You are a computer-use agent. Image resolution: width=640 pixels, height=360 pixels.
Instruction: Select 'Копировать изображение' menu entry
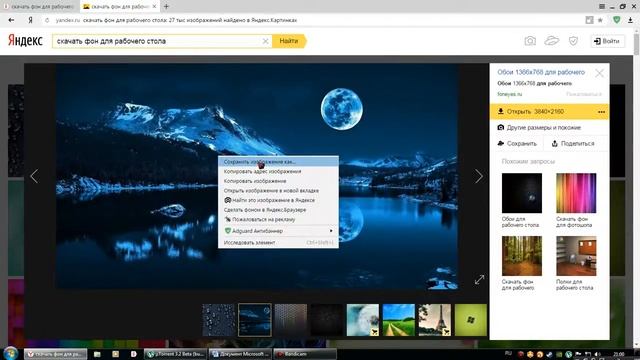click(278, 181)
